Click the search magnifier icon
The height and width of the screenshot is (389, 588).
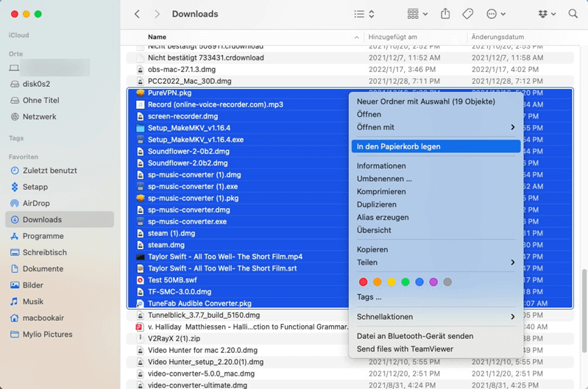(573, 14)
